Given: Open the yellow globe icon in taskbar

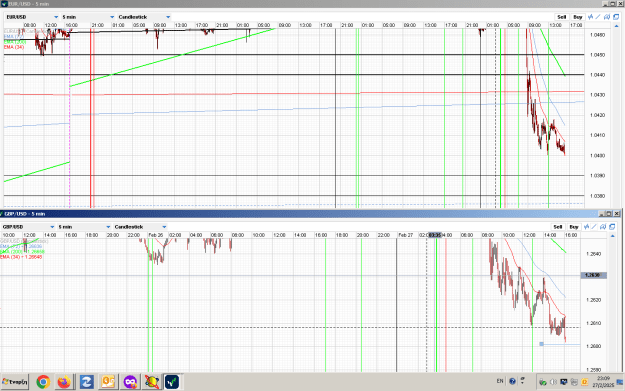Looking at the screenshot, I should (x=151, y=382).
